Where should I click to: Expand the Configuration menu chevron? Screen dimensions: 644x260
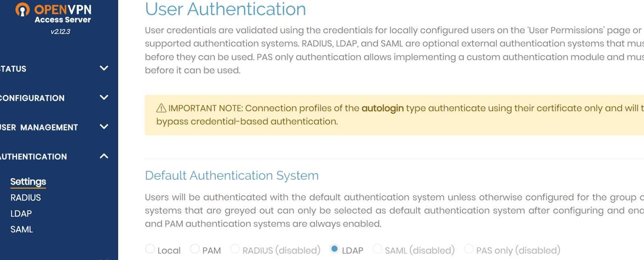click(x=104, y=98)
